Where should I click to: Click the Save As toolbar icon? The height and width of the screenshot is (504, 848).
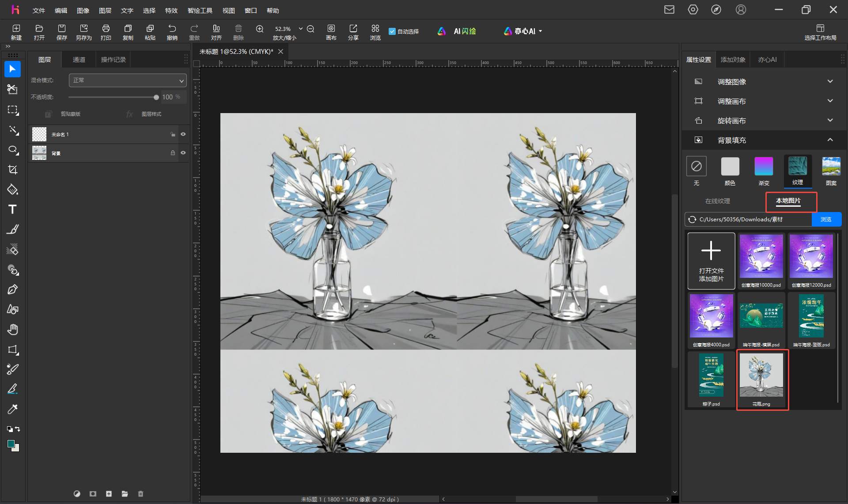point(84,32)
